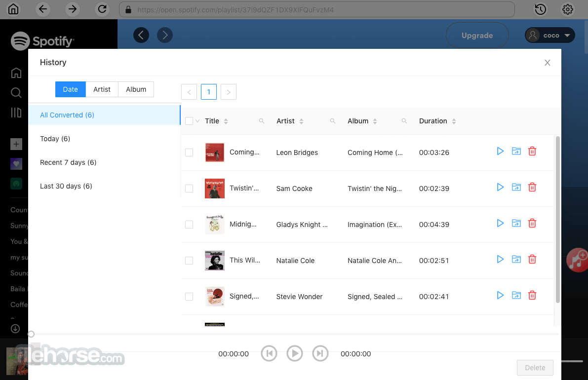Play the Sam Cooke track
The height and width of the screenshot is (380, 588).
(500, 187)
